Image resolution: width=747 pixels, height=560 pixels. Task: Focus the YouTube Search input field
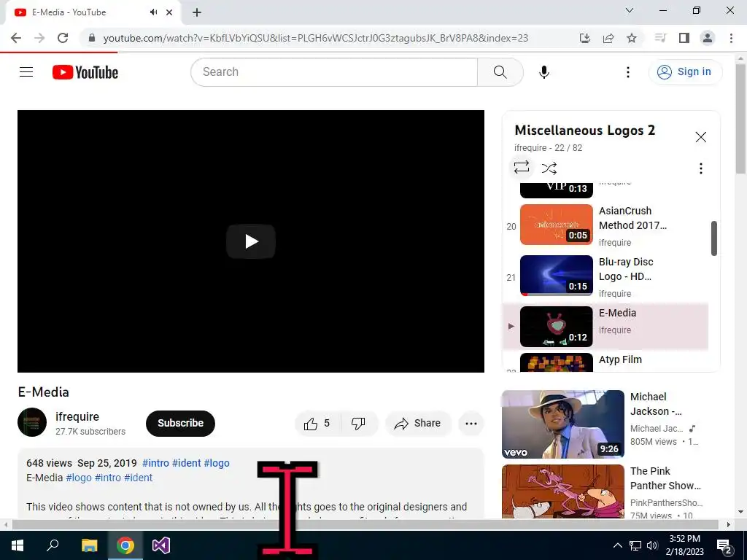[334, 72]
